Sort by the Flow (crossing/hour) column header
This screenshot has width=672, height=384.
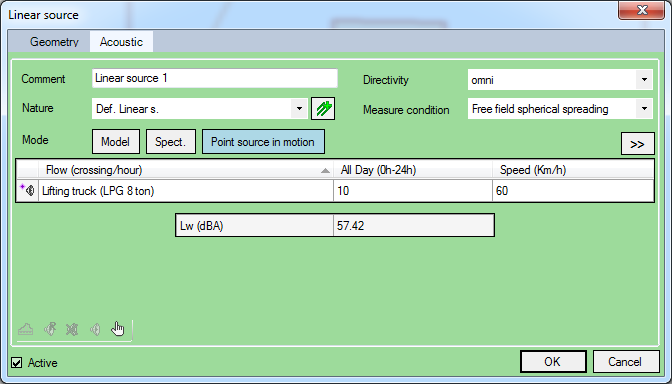(186, 170)
